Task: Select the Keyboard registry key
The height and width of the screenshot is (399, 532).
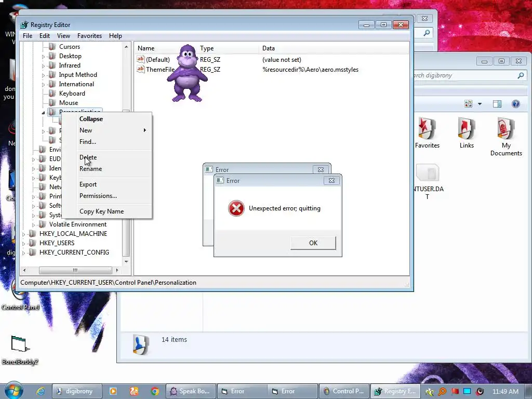Action: click(x=72, y=94)
